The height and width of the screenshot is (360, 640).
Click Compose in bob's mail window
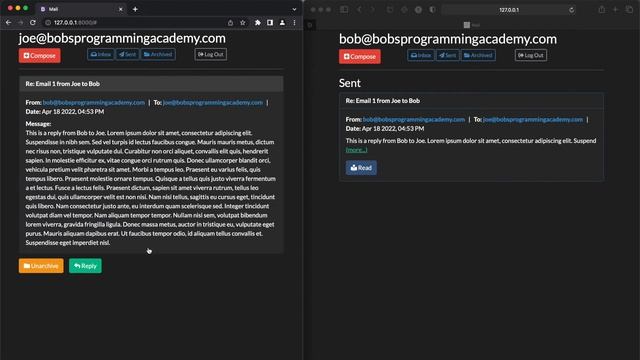point(360,56)
